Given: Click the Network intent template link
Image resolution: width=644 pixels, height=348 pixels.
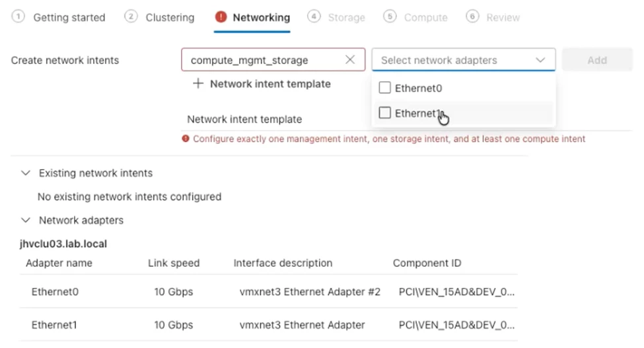Looking at the screenshot, I should point(269,84).
